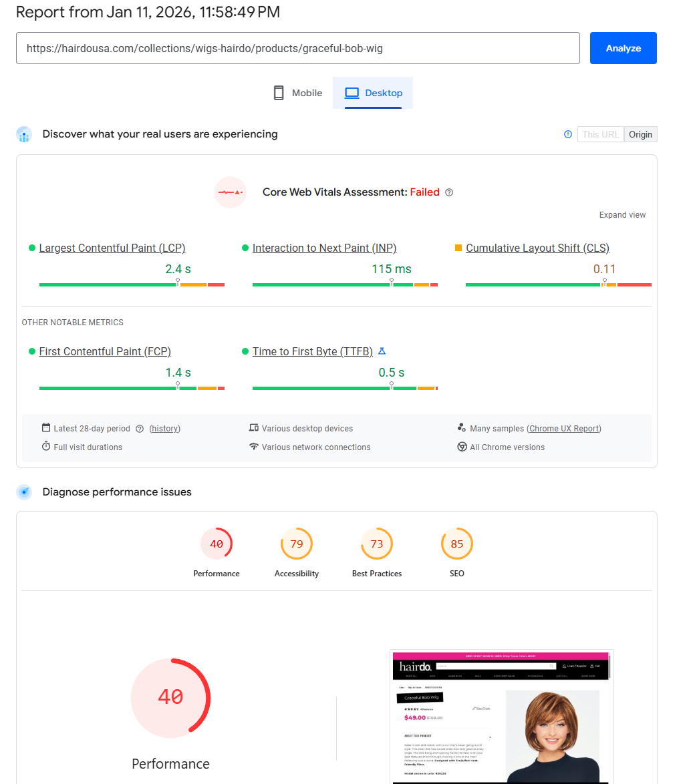The height and width of the screenshot is (784, 693).
Task: Click the Diagnose performance issues section icon
Action: [24, 492]
